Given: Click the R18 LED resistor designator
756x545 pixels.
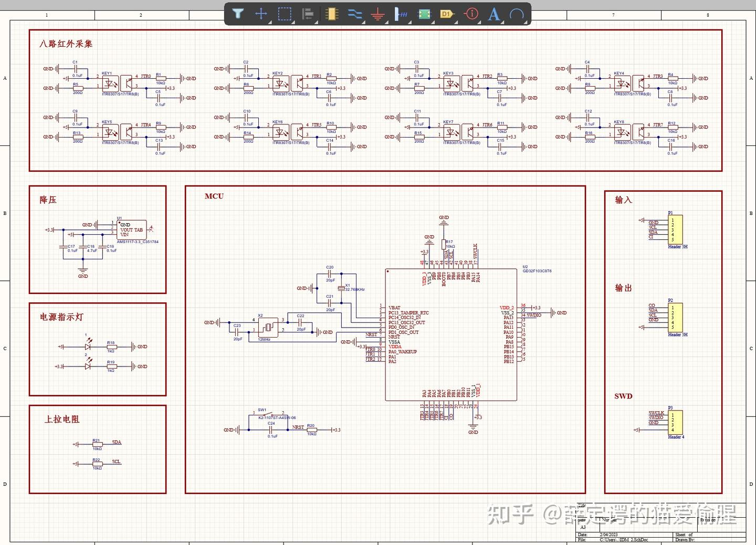Looking at the screenshot, I should (x=111, y=343).
